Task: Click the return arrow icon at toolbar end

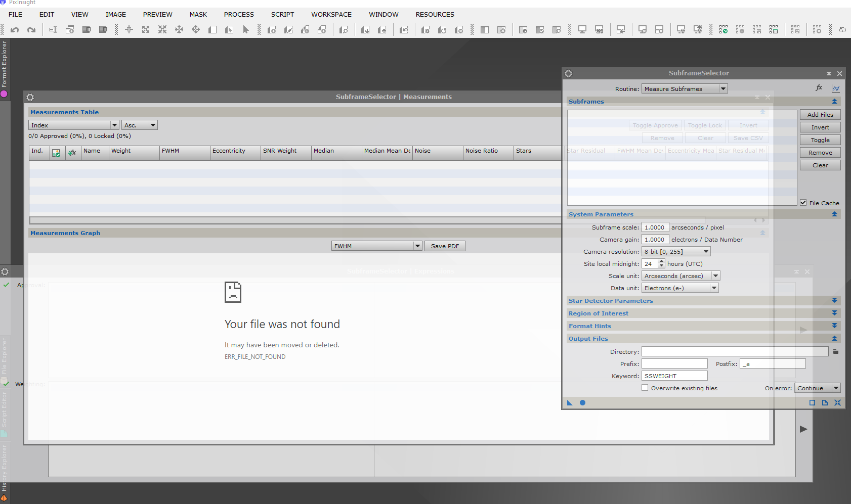Action: click(842, 30)
